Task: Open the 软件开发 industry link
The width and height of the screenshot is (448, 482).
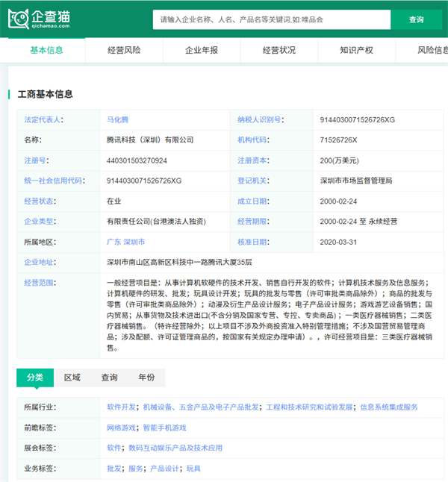Action: click(x=122, y=407)
